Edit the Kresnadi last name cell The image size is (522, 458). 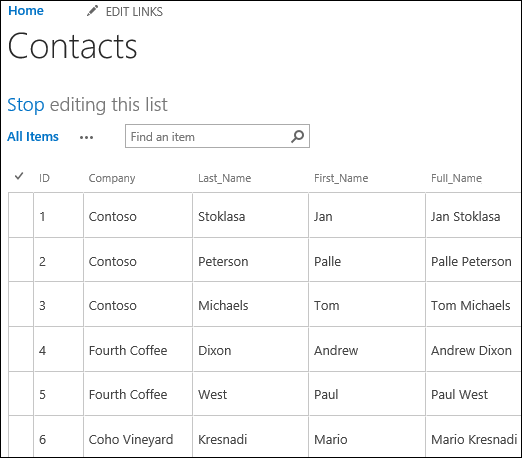pos(251,437)
